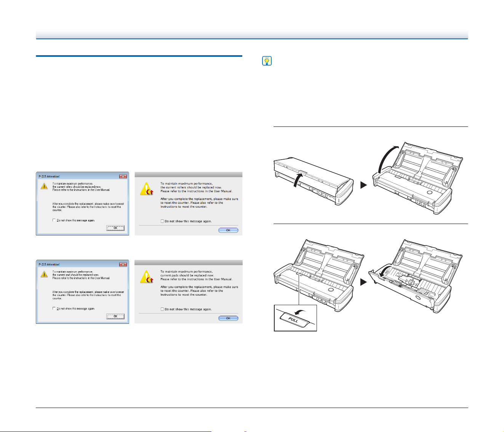This screenshot has width=504, height=432.
Task: Click 'P-215 Attention!' title of the rollers dialog
Action: pos(49,176)
